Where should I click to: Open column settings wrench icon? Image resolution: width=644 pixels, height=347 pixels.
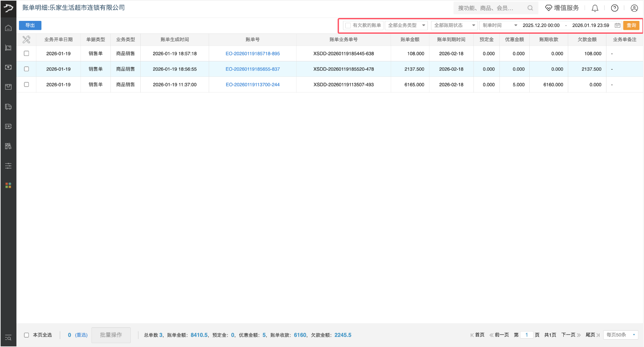[26, 40]
